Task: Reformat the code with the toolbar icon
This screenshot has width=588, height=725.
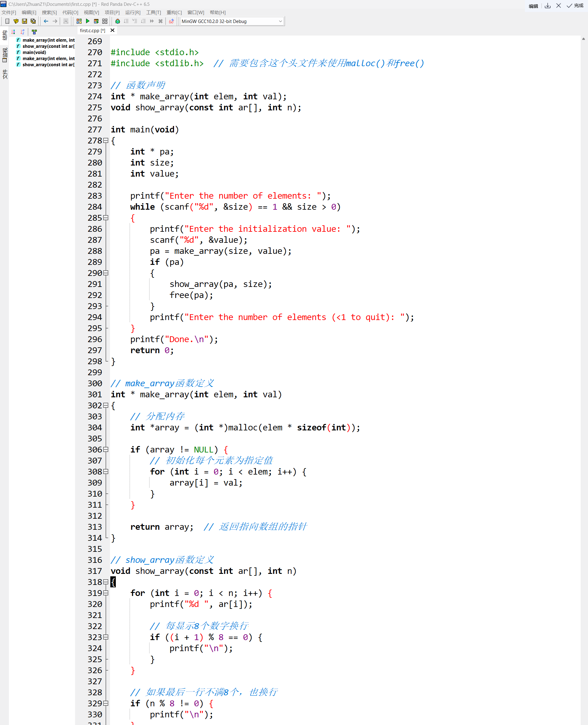Action: (66, 21)
